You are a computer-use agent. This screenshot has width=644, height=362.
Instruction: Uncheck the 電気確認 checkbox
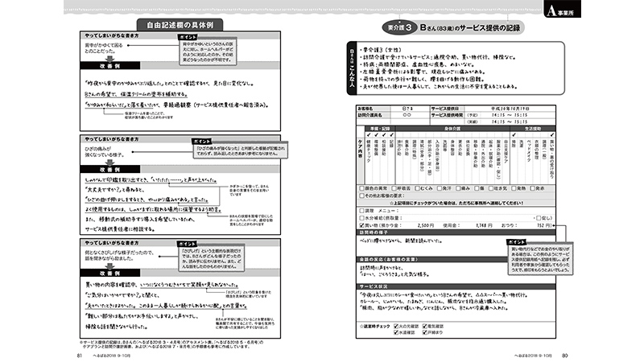[425, 327]
